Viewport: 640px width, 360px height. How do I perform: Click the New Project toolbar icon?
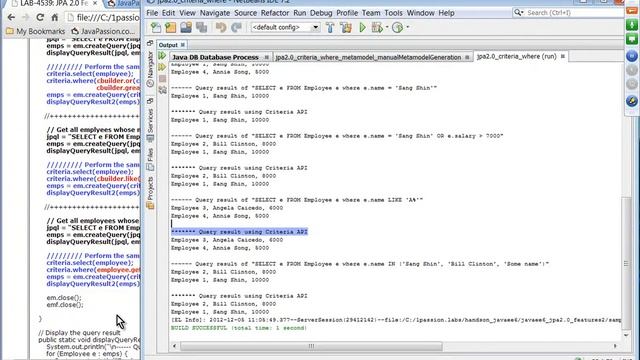coord(171,27)
